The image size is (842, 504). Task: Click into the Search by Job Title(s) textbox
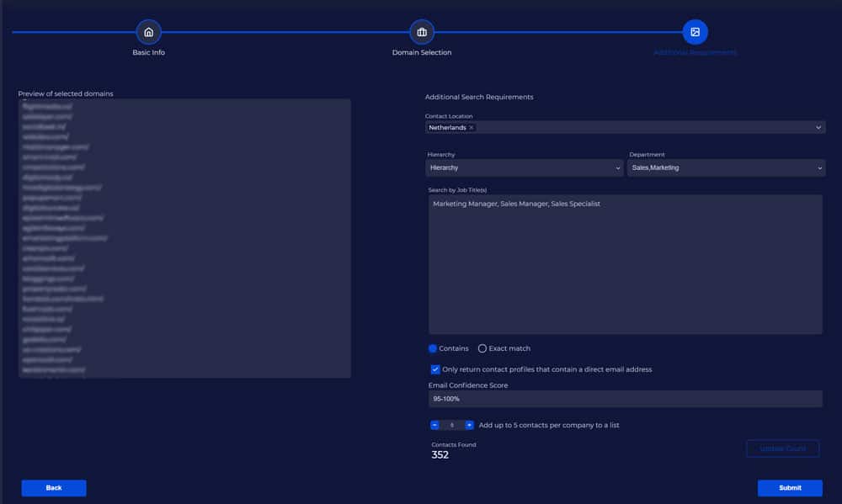(625, 265)
